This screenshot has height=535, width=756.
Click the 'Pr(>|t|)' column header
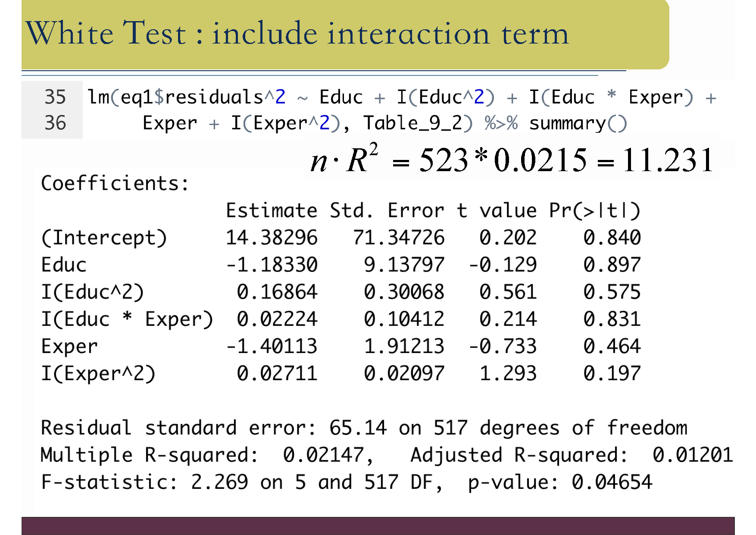point(594,211)
